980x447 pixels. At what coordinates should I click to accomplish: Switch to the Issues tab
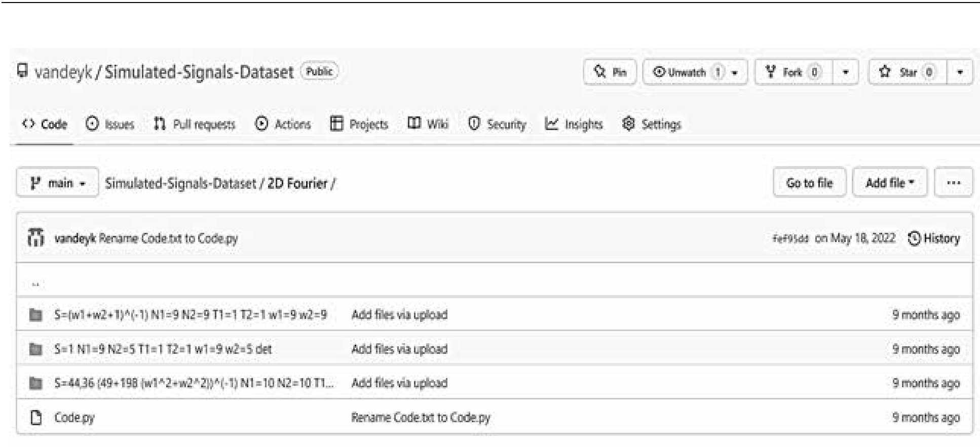tap(110, 124)
